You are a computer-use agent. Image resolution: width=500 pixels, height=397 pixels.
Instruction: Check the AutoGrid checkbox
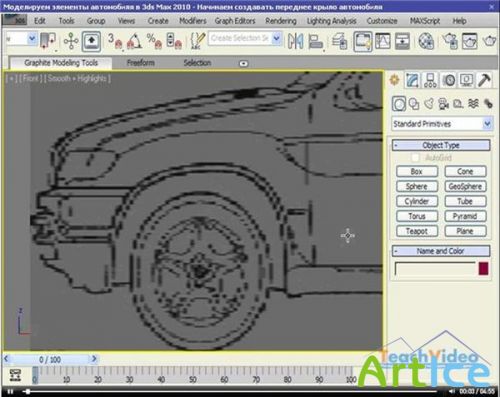click(415, 157)
